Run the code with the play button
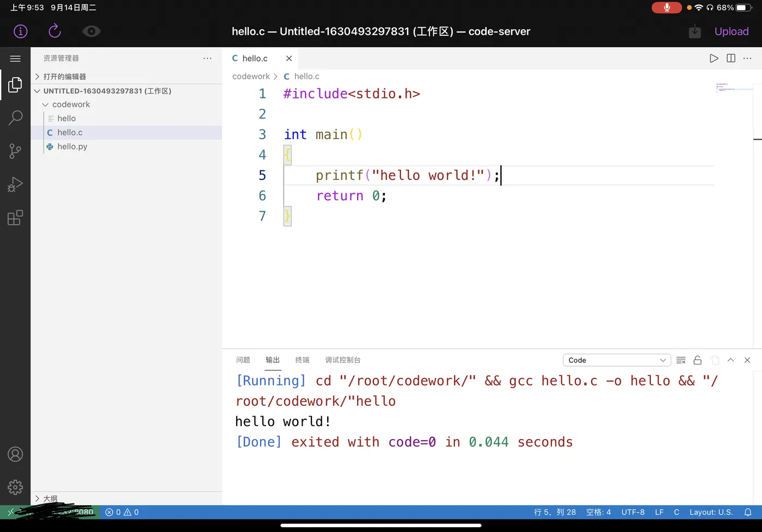The width and height of the screenshot is (762, 532). click(x=714, y=58)
